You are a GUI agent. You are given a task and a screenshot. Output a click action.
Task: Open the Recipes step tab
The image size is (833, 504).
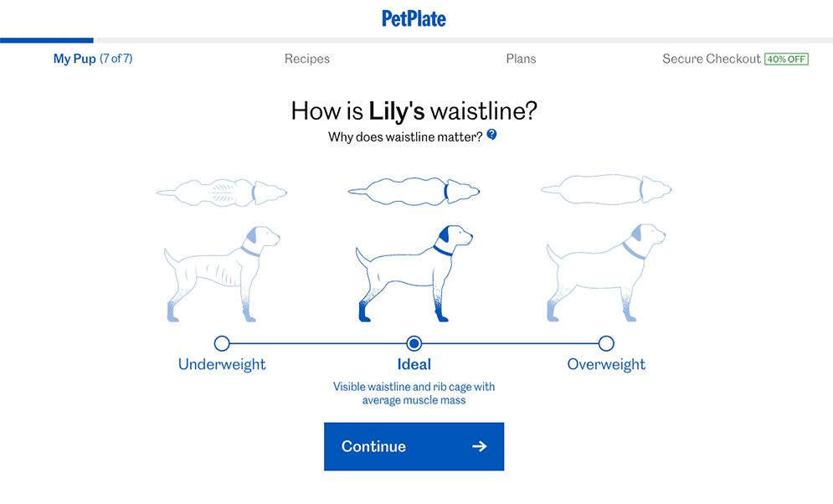307,59
